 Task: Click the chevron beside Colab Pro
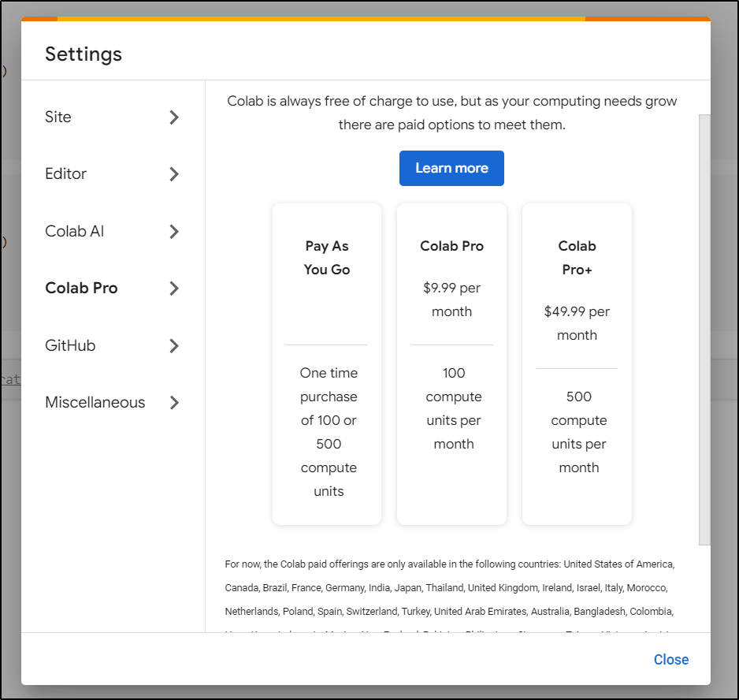pos(174,289)
